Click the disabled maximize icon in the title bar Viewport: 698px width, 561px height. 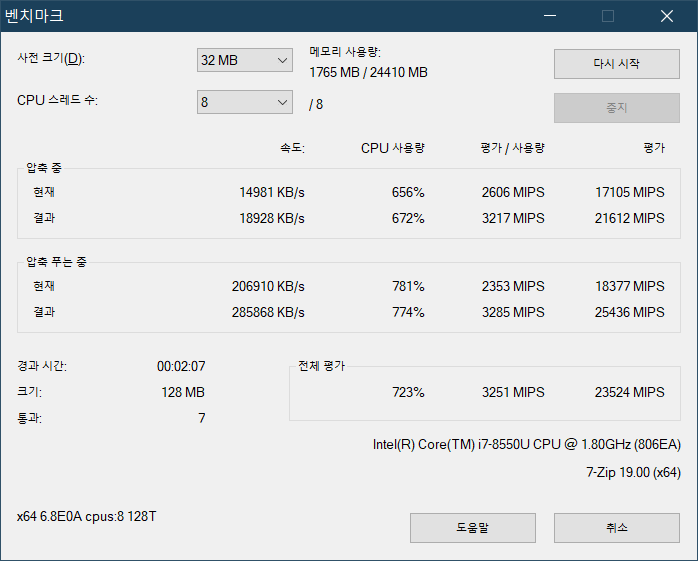point(608,16)
